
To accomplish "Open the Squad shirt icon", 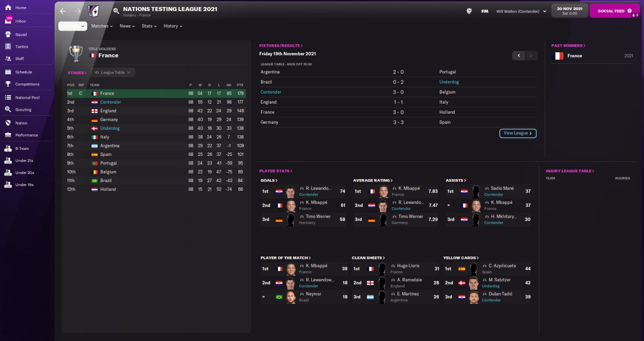I will click(x=8, y=35).
